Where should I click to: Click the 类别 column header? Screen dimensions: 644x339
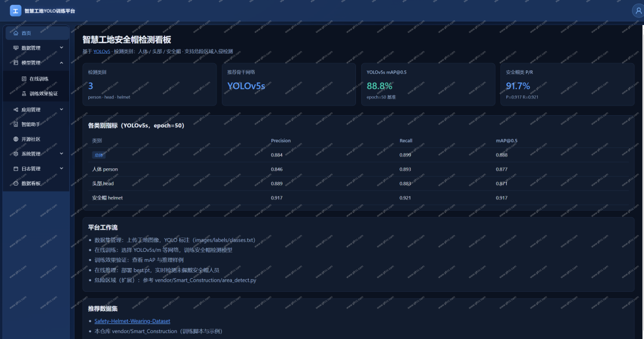pyautogui.click(x=97, y=140)
